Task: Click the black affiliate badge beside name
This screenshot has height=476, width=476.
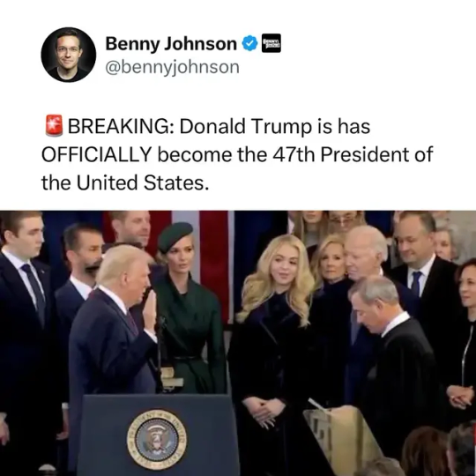Action: [x=271, y=43]
